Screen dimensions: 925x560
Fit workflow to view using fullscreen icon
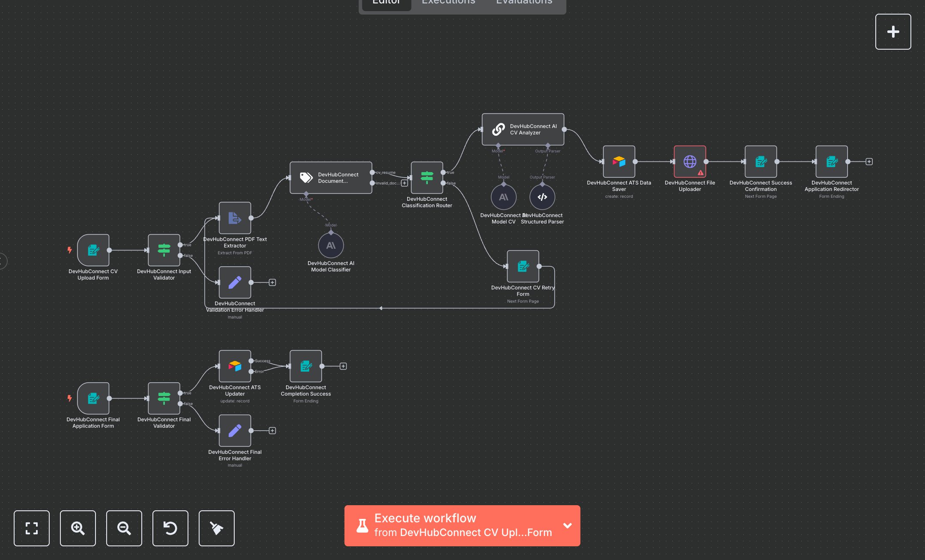(31, 528)
